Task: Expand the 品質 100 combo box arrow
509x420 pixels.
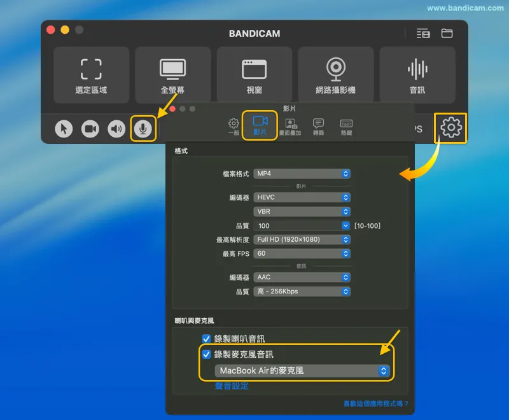Action: [x=345, y=225]
